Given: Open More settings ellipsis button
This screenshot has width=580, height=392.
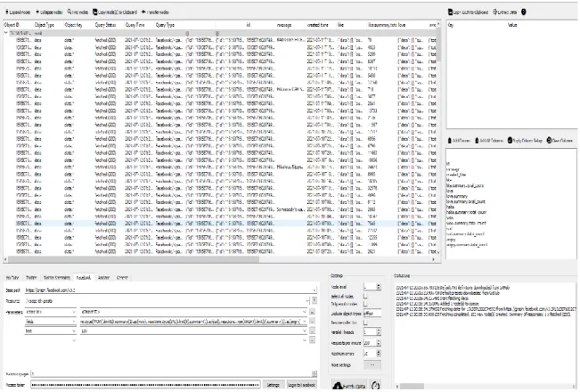Looking at the screenshot, I should pyautogui.click(x=372, y=365).
